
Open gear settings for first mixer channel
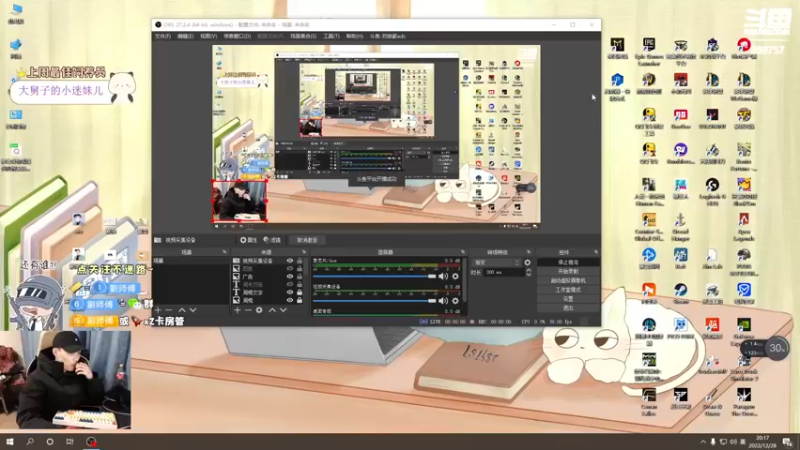point(455,276)
